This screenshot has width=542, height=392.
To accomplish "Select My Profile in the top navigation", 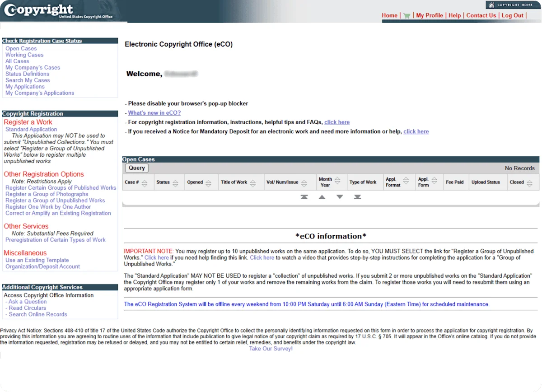I will click(x=430, y=15).
